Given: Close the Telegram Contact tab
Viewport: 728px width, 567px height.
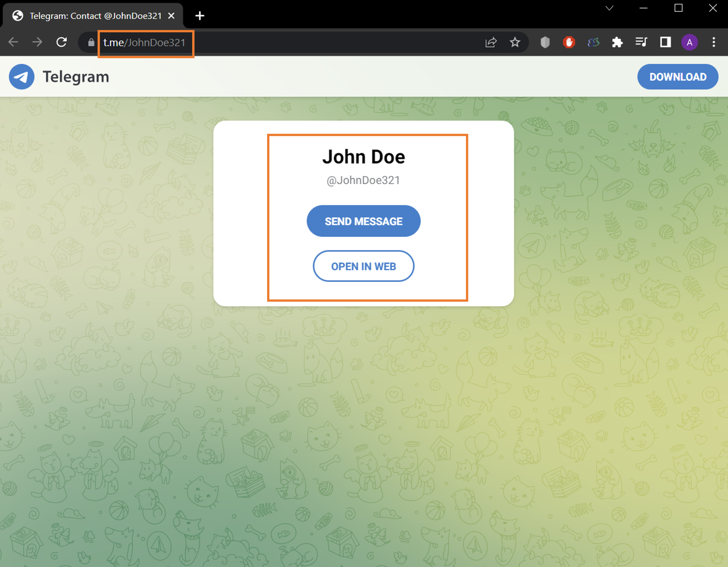Looking at the screenshot, I should point(171,16).
